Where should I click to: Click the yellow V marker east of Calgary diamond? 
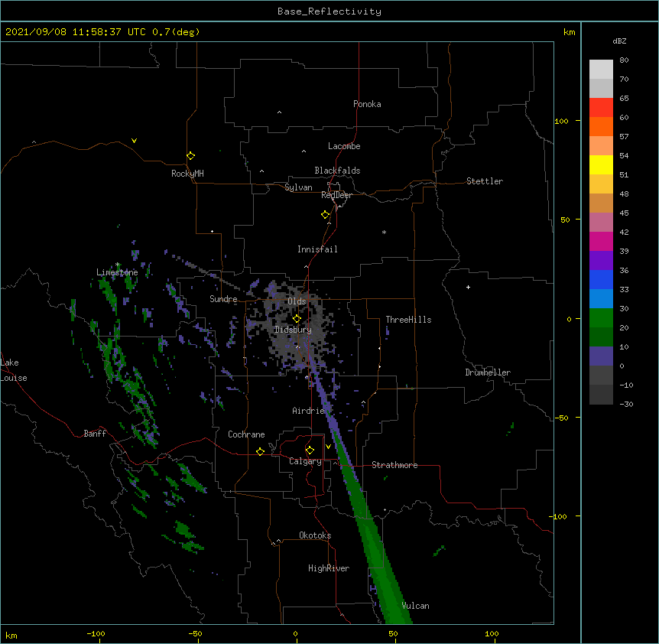coord(328,447)
